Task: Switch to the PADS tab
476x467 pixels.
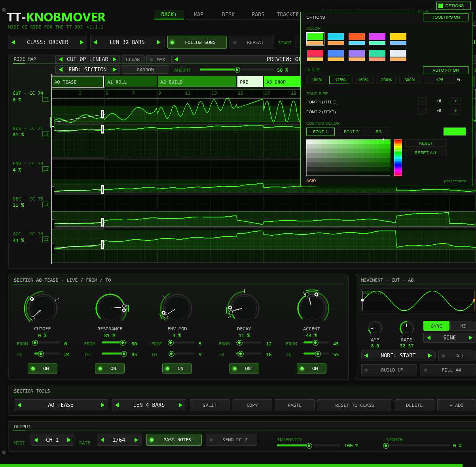Action: (x=258, y=15)
